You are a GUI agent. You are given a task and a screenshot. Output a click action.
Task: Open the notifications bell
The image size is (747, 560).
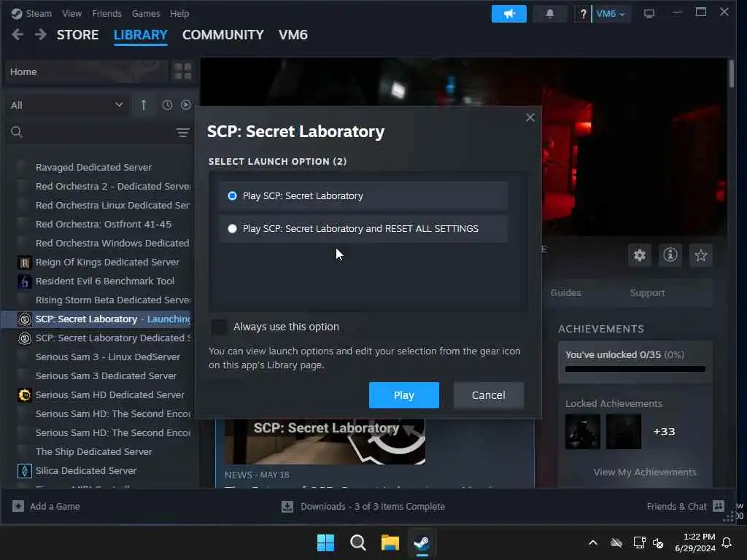550,14
